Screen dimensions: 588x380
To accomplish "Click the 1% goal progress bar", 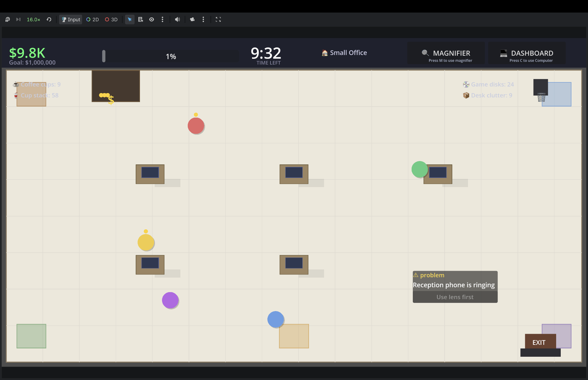I will pos(171,56).
